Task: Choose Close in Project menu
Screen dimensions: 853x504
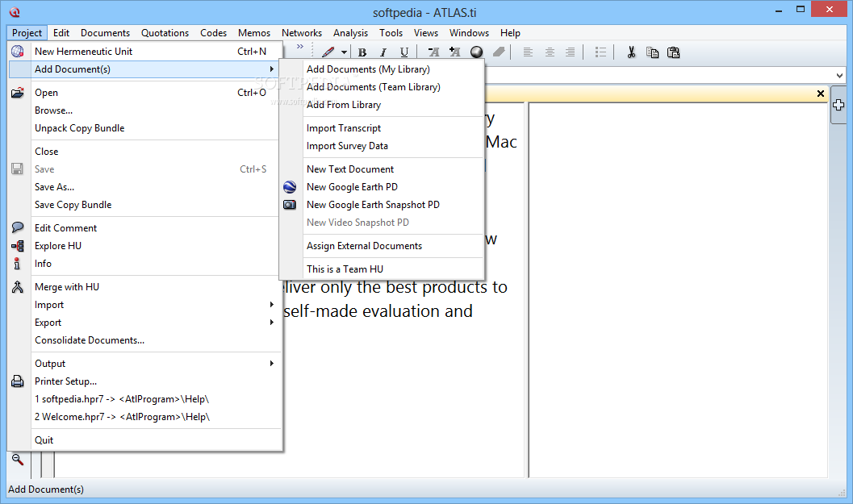Action: coord(144,151)
